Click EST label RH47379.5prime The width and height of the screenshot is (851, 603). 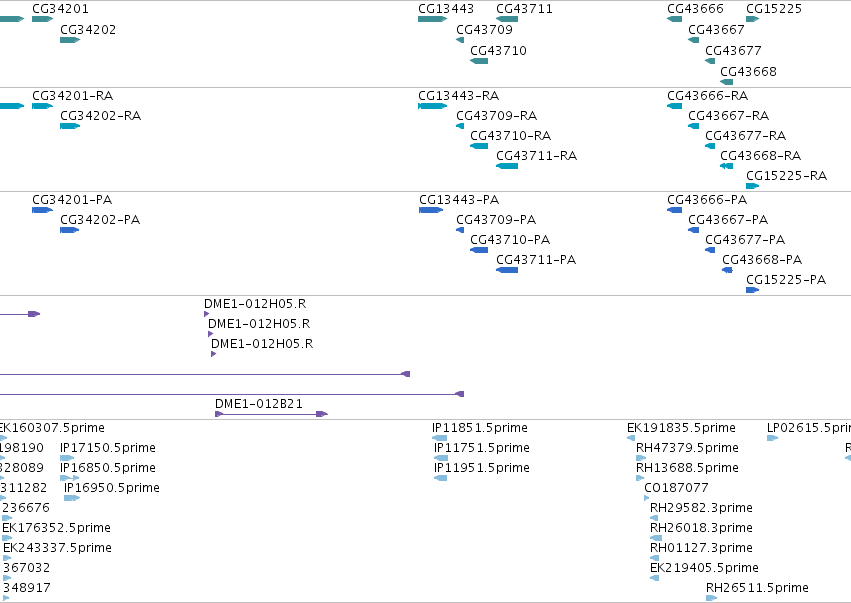(687, 448)
